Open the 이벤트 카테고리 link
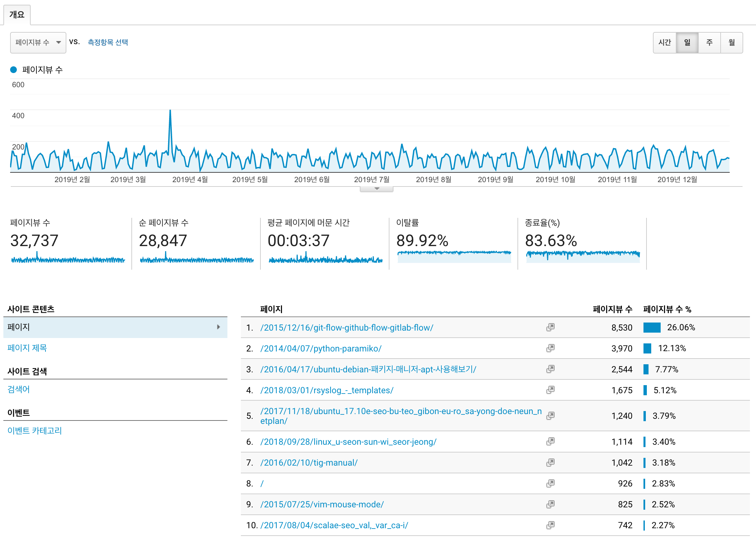The image size is (756, 540). 34,431
